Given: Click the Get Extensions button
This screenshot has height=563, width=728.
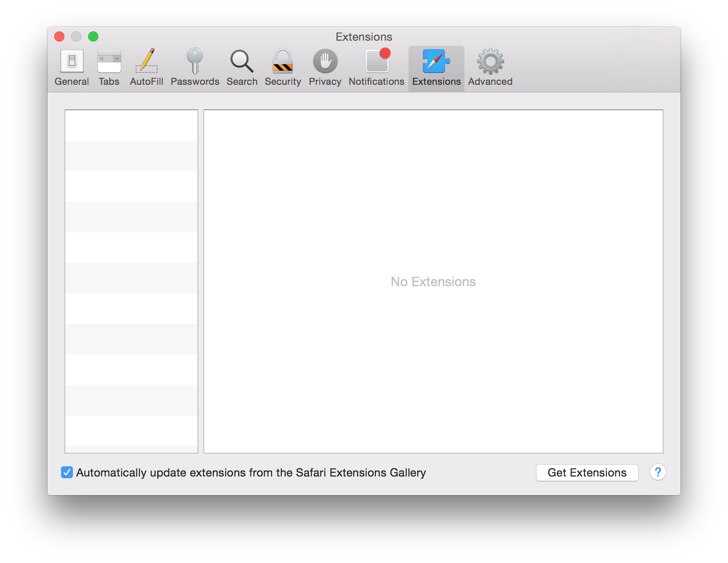Looking at the screenshot, I should coord(587,472).
